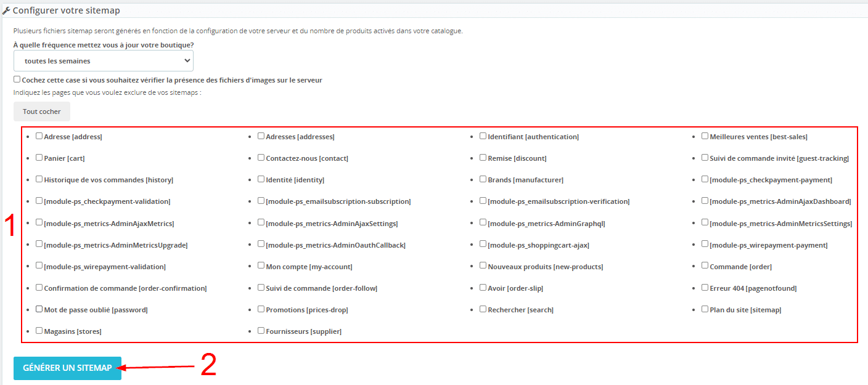
Task: Click Générer un sitemap button
Action: coord(67,368)
